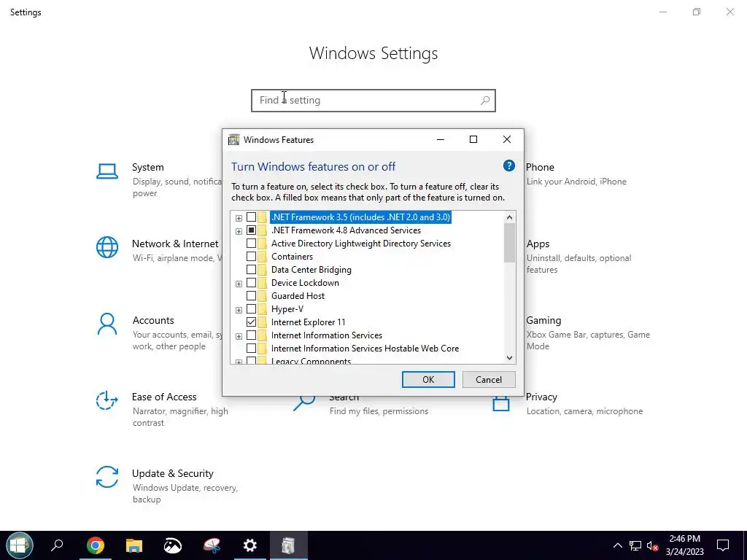Viewport: 747px width, 560px height.
Task: Check the Guarded Host checkbox
Action: point(251,296)
